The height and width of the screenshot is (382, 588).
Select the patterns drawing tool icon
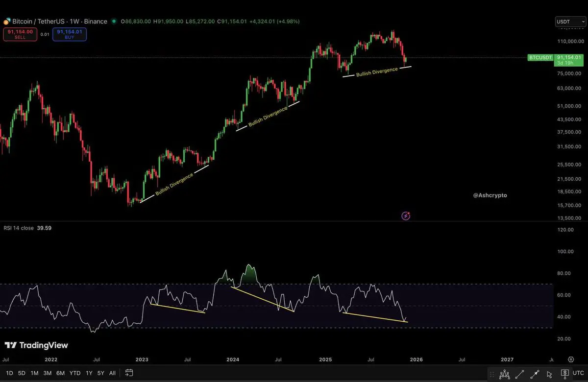pyautogui.click(x=504, y=374)
